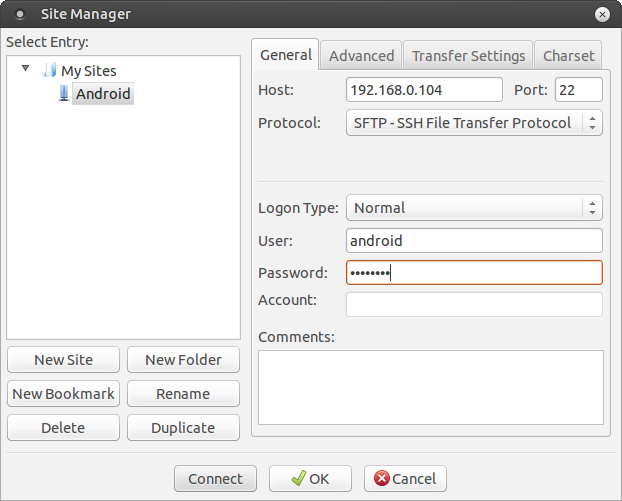This screenshot has height=501, width=622.
Task: Confirm with the OK button
Action: click(310, 478)
